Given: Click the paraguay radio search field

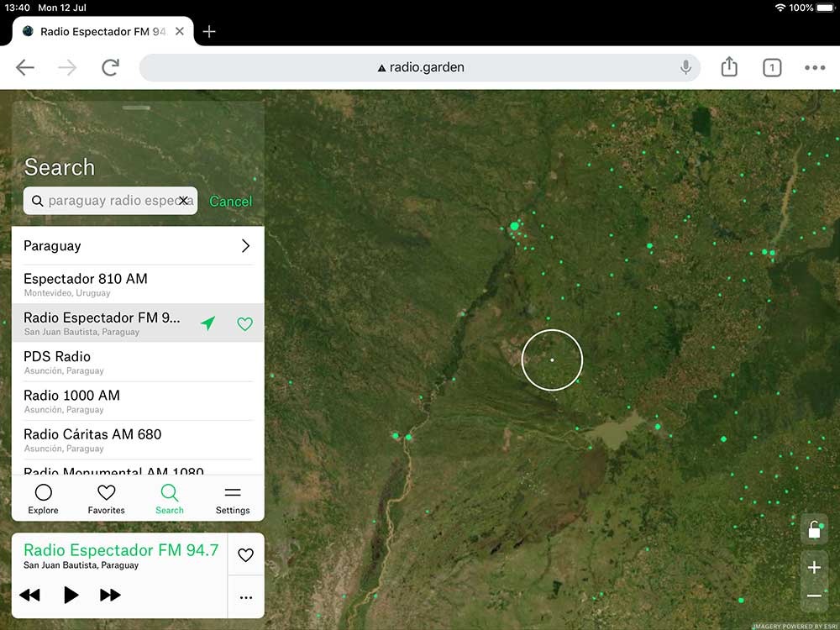Looking at the screenshot, I should tap(110, 201).
